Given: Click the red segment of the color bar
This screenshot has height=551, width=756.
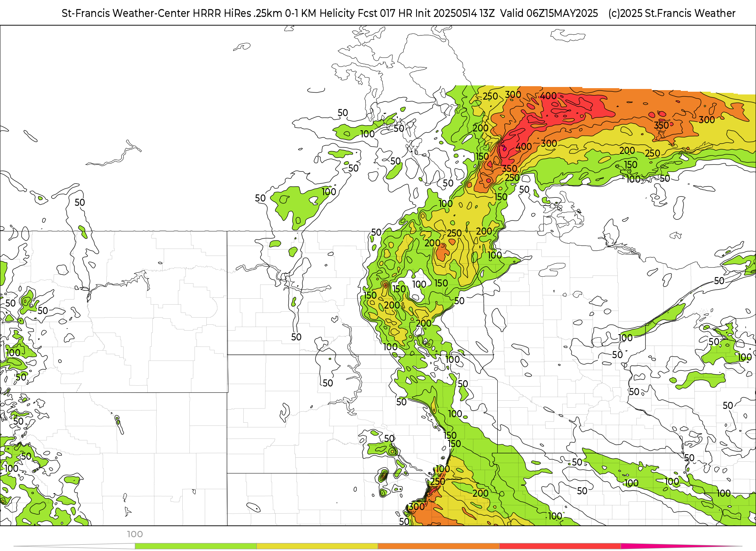Looking at the screenshot, I should tap(560, 546).
